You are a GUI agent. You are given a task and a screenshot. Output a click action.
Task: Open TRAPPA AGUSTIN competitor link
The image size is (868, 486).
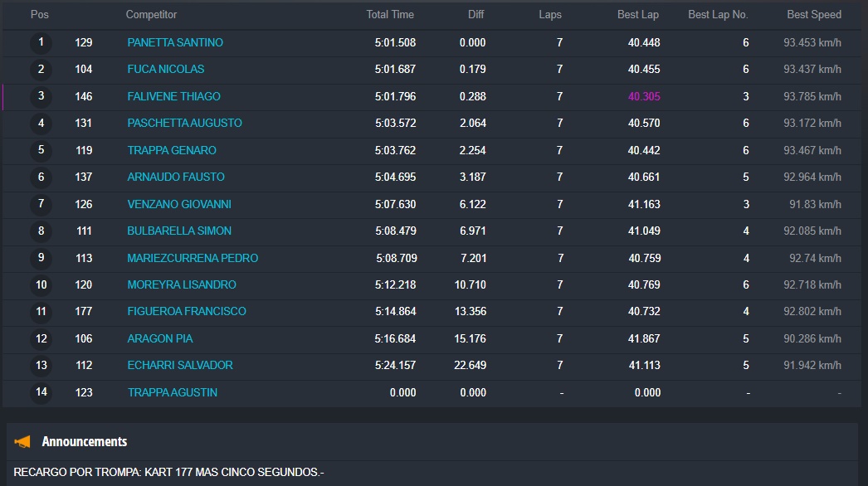click(172, 392)
